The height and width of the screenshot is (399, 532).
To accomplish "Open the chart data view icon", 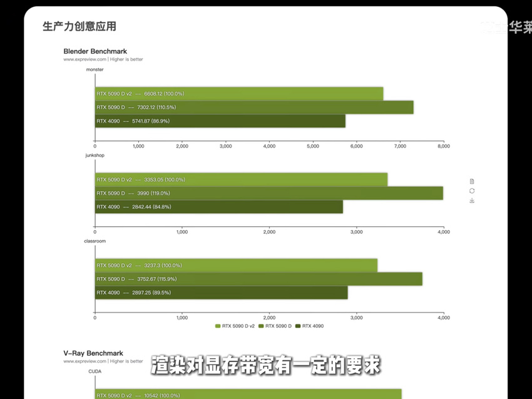I will tap(472, 181).
